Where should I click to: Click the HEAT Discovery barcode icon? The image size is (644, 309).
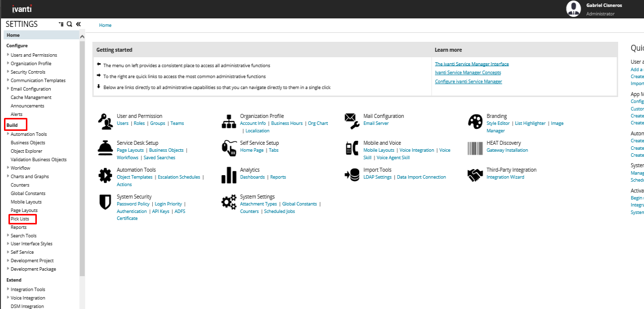pos(475,148)
